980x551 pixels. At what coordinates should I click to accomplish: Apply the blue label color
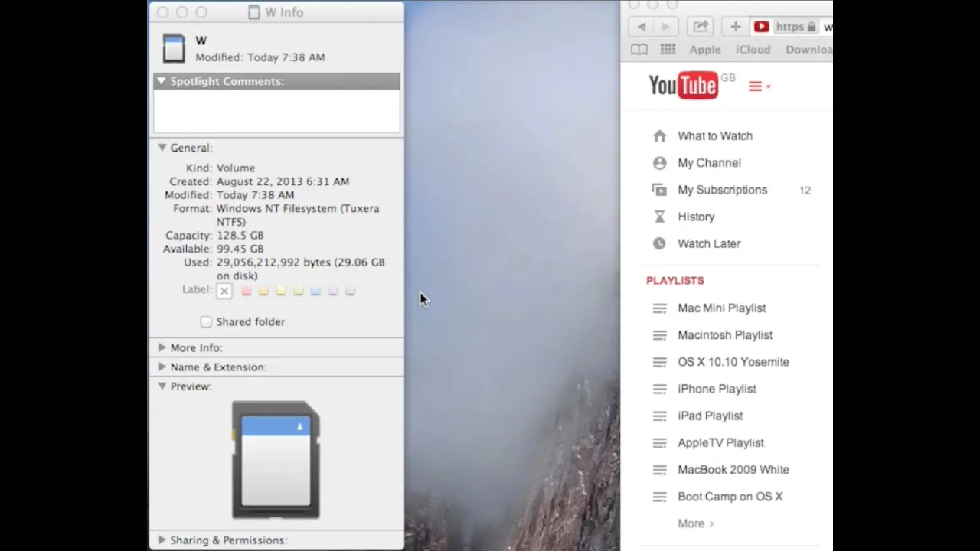pos(315,291)
